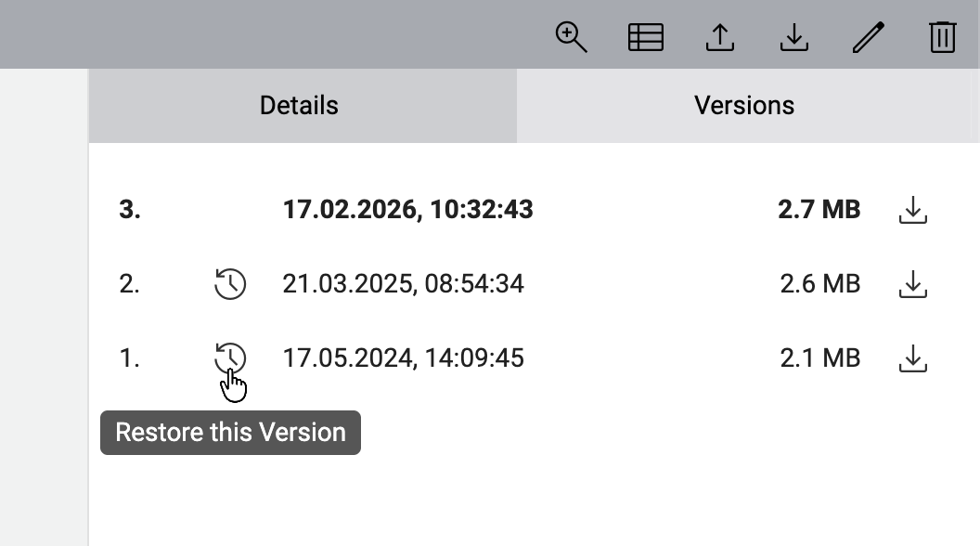Download version 2 using its download icon
The width and height of the screenshot is (980, 546).
coord(912,284)
